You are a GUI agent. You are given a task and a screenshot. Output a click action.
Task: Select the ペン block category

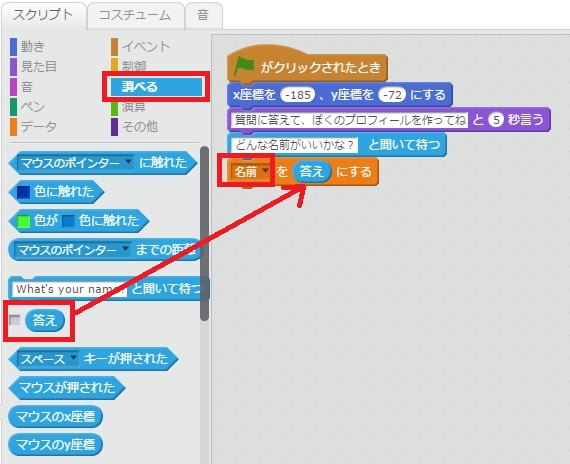point(33,107)
